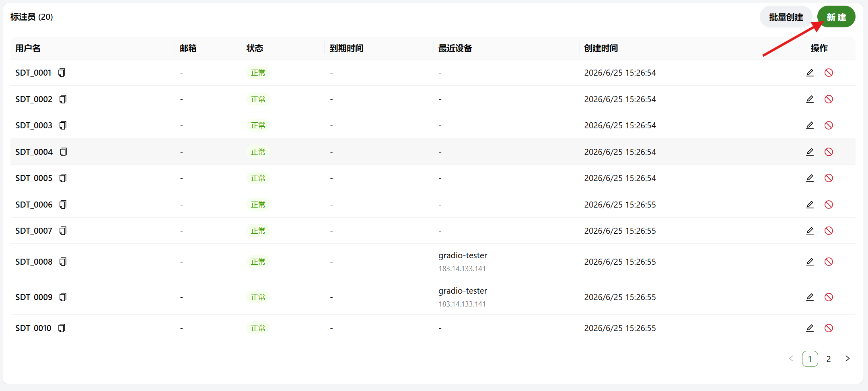Copy username SDT_0005
This screenshot has width=868, height=391.
(x=63, y=178)
